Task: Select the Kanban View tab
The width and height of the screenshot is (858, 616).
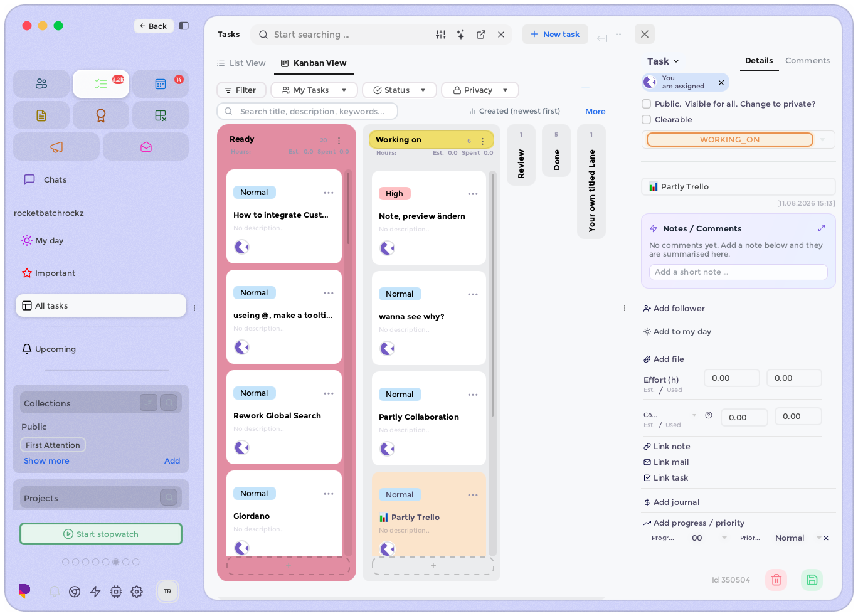Action: click(314, 63)
